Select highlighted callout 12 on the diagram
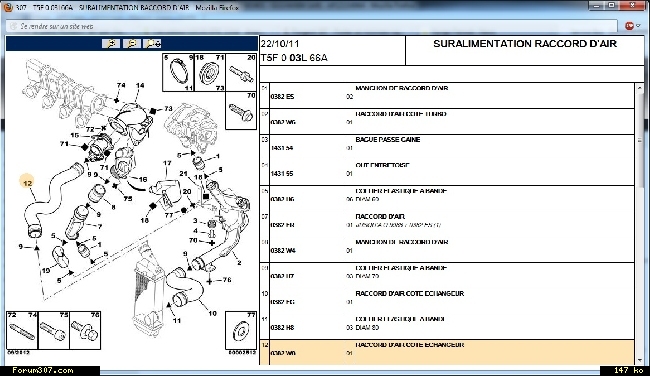Viewport: 650px width, 376px height. tap(27, 183)
